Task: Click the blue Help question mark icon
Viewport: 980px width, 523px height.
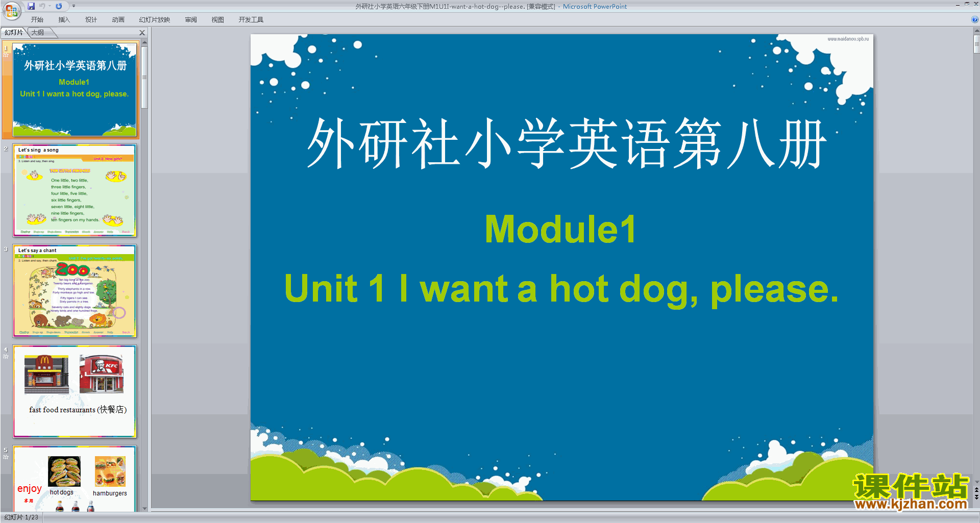Action: (x=974, y=20)
